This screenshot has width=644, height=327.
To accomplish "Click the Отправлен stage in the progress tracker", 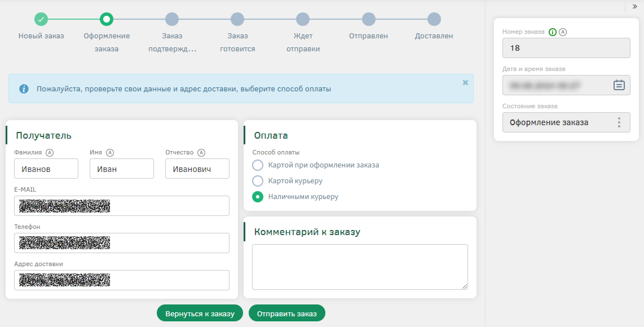I will [369, 19].
